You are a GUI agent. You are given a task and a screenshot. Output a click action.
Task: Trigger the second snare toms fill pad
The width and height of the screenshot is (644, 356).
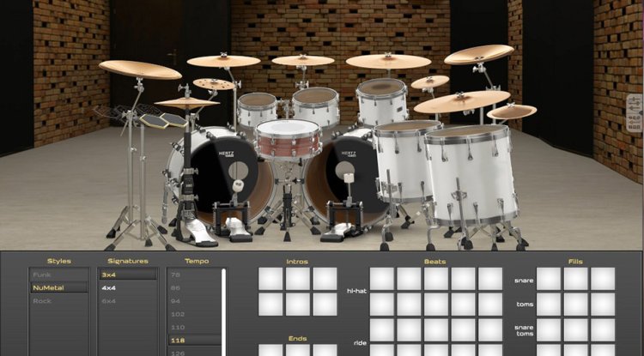[576, 330]
